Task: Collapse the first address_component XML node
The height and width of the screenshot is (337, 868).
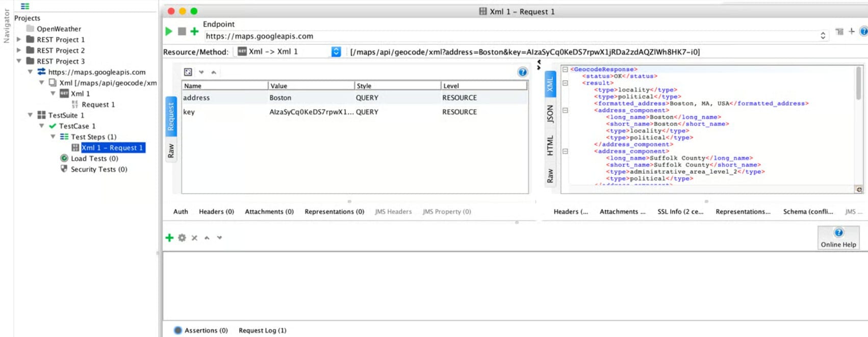Action: pos(565,110)
